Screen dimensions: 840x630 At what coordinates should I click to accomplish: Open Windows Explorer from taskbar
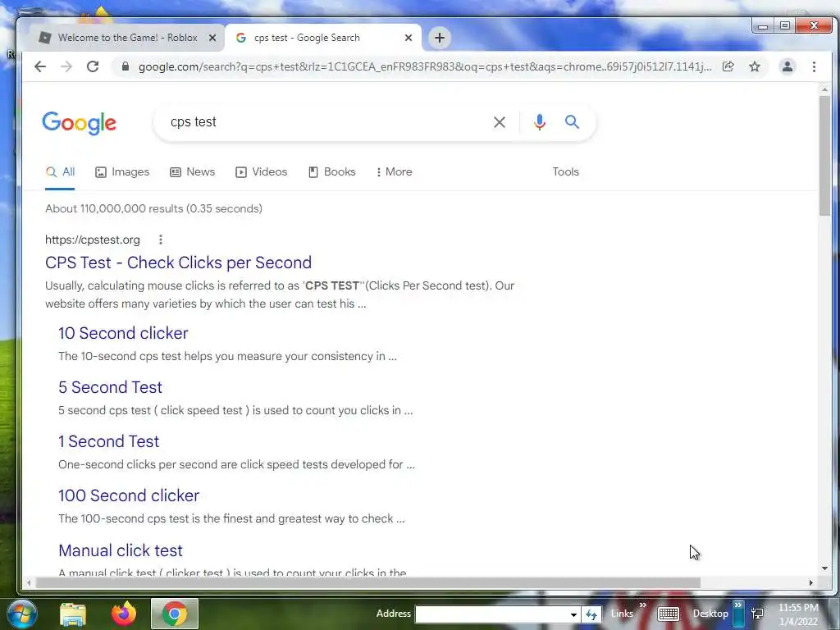click(x=73, y=614)
